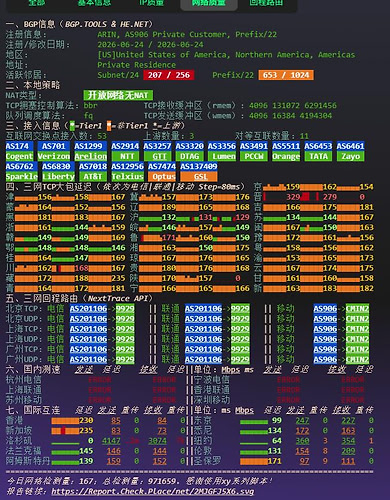Select the AS7018 AT&T badge
Viewport: 390px width, 500px height.
(93, 171)
